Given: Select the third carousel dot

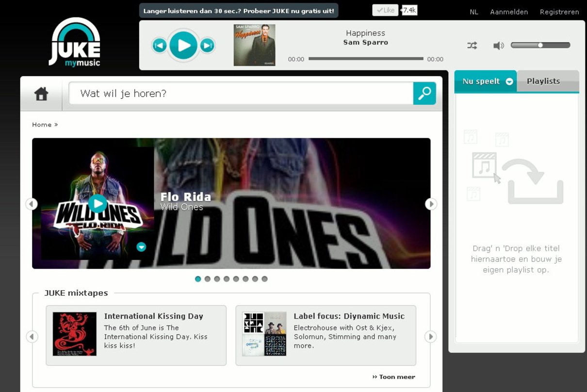Looking at the screenshot, I should point(217,279).
